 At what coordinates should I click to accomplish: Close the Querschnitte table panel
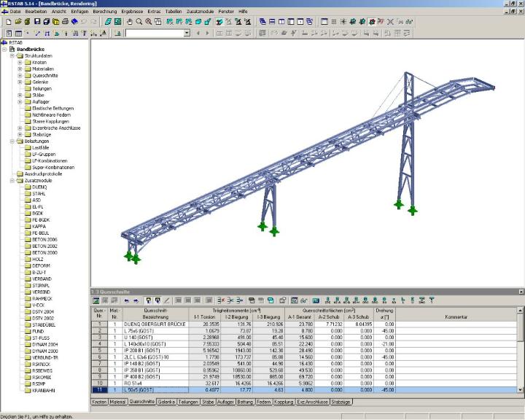point(521,292)
